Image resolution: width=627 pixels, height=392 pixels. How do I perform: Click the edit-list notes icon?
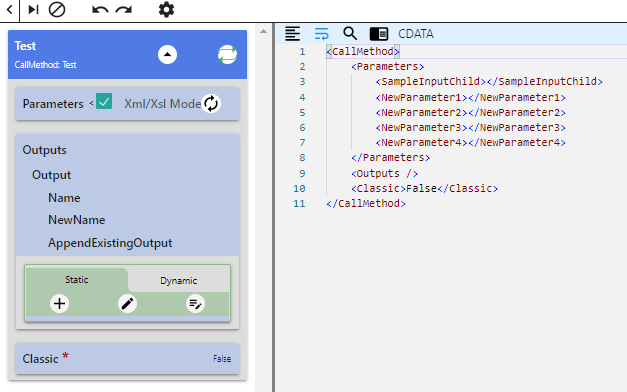(x=195, y=304)
